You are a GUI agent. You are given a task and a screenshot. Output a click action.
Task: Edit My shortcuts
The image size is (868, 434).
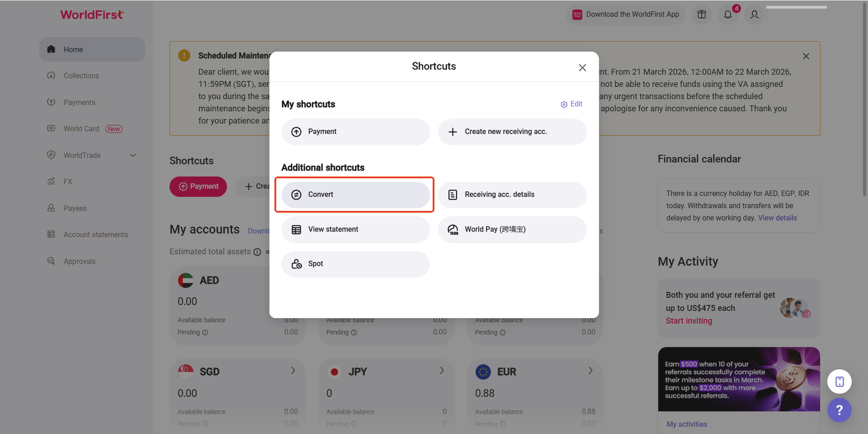pyautogui.click(x=572, y=104)
